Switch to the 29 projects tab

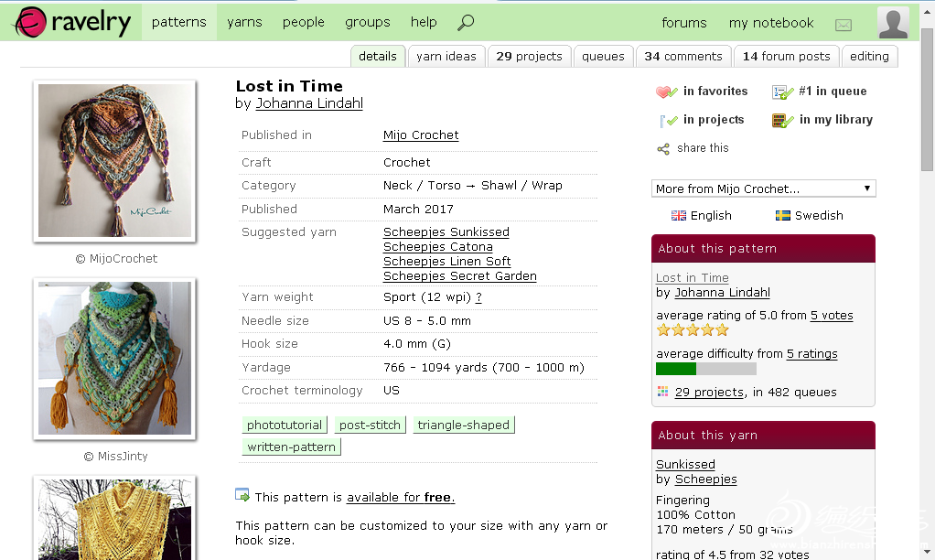pyautogui.click(x=529, y=56)
